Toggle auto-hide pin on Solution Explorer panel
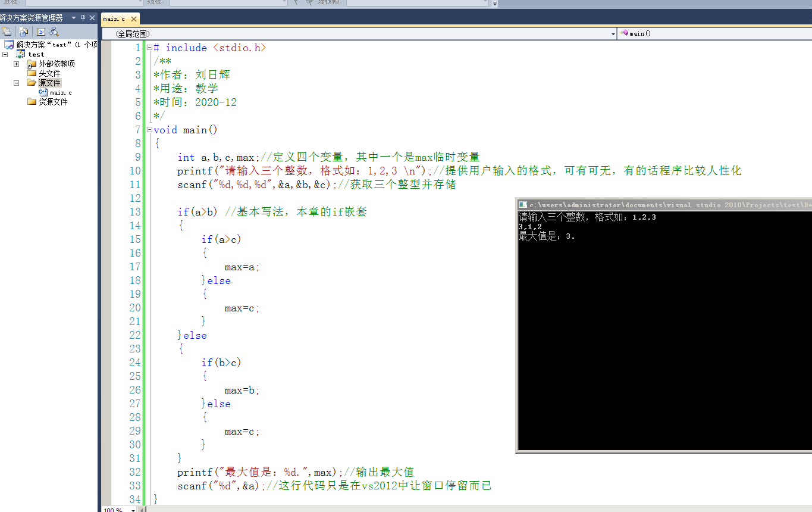The image size is (812, 512). 83,18
